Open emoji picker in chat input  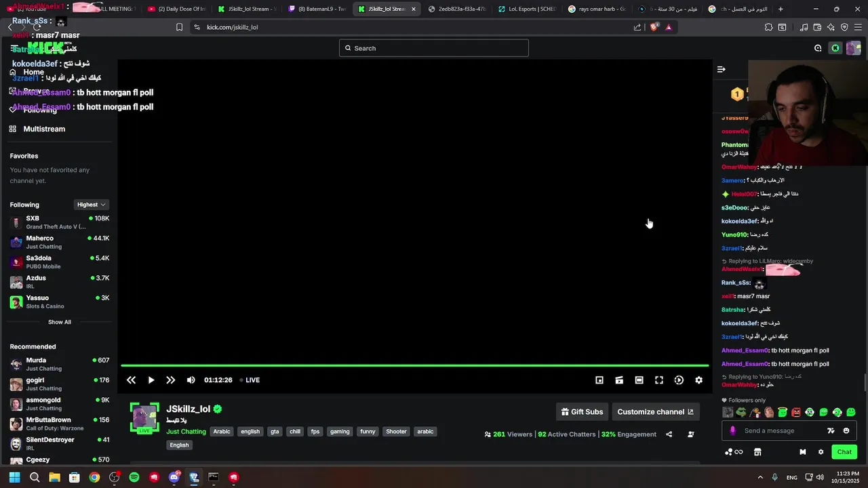pos(846,430)
